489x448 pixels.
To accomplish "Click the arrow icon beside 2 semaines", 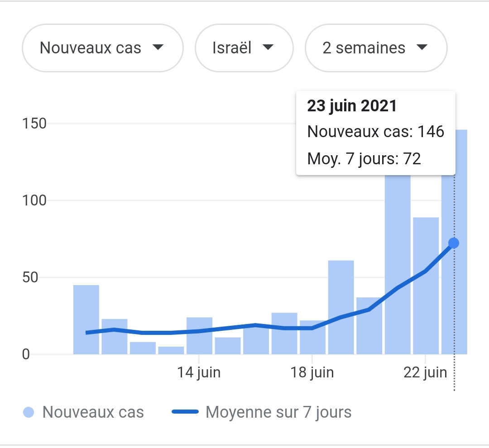I will click(x=422, y=47).
